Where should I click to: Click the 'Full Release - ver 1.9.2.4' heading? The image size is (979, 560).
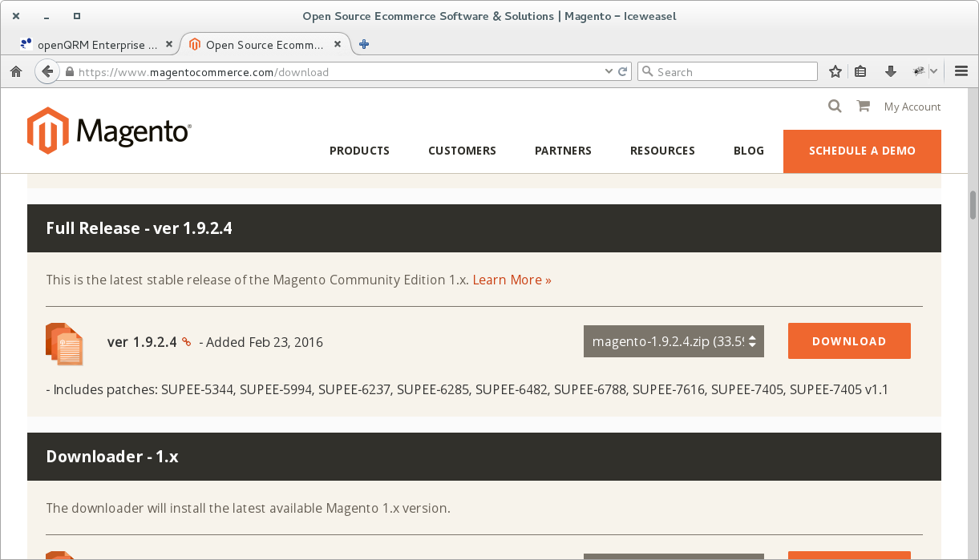140,228
